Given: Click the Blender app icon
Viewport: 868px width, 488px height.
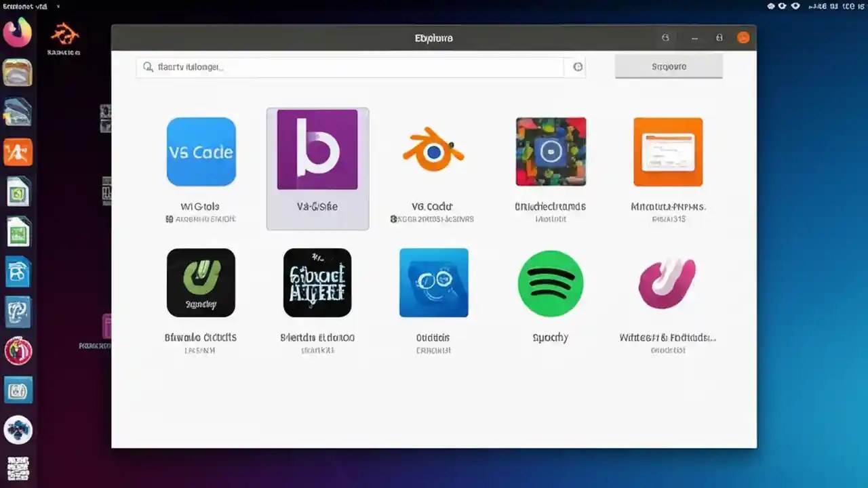Looking at the screenshot, I should click(x=433, y=151).
